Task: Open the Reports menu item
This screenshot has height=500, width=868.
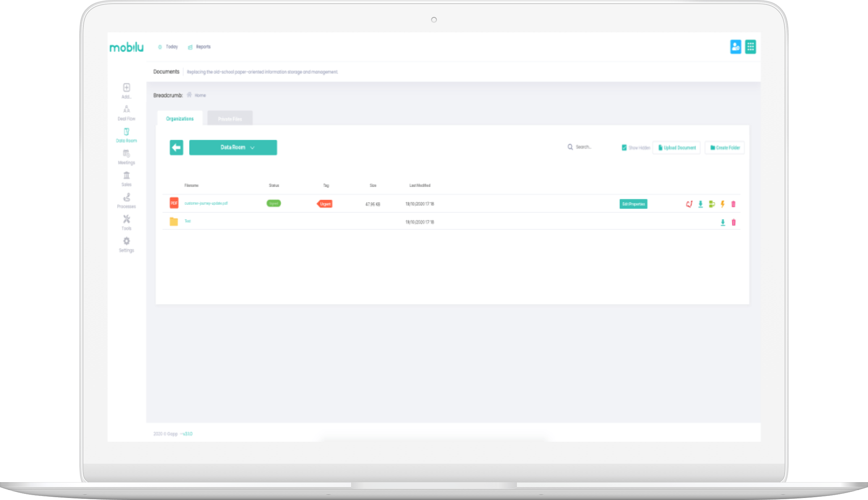Action: (199, 47)
